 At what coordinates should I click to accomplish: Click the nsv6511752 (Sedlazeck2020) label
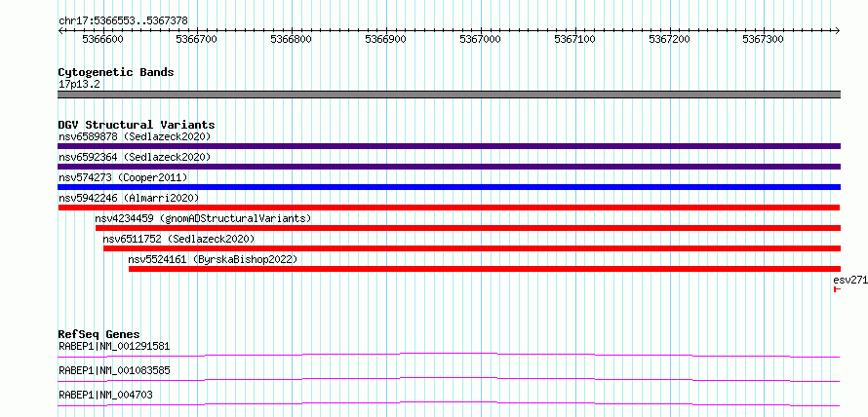pos(178,239)
